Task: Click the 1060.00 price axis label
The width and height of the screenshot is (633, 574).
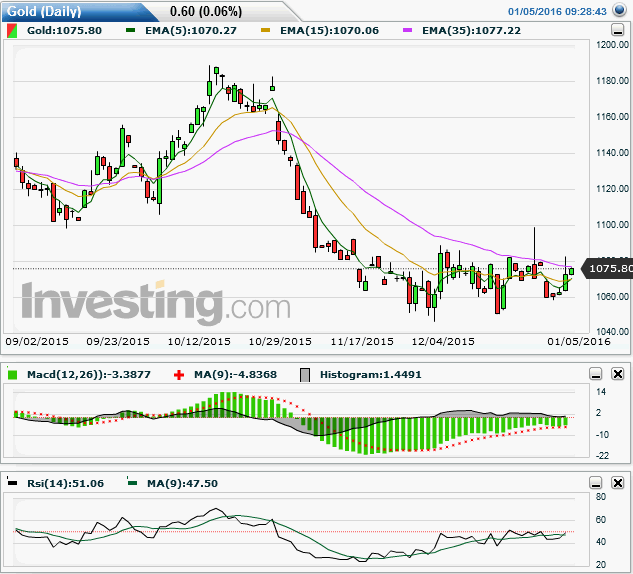Action: pyautogui.click(x=612, y=297)
